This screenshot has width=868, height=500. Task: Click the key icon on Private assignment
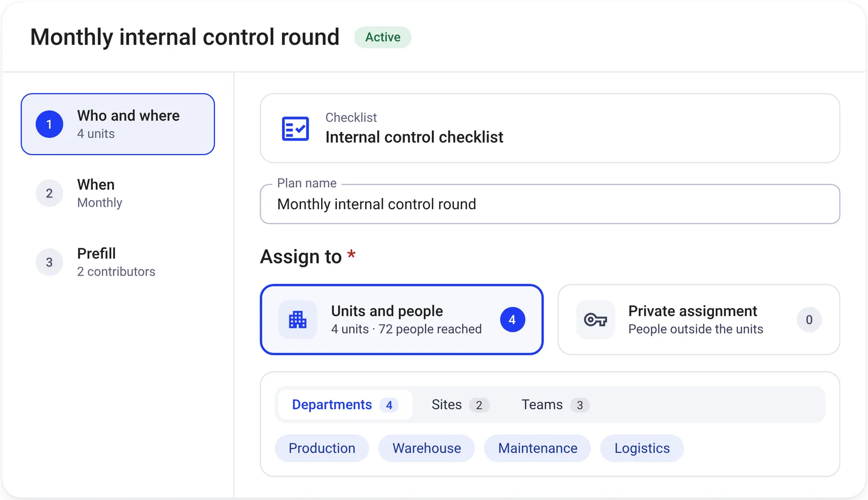[x=595, y=319]
